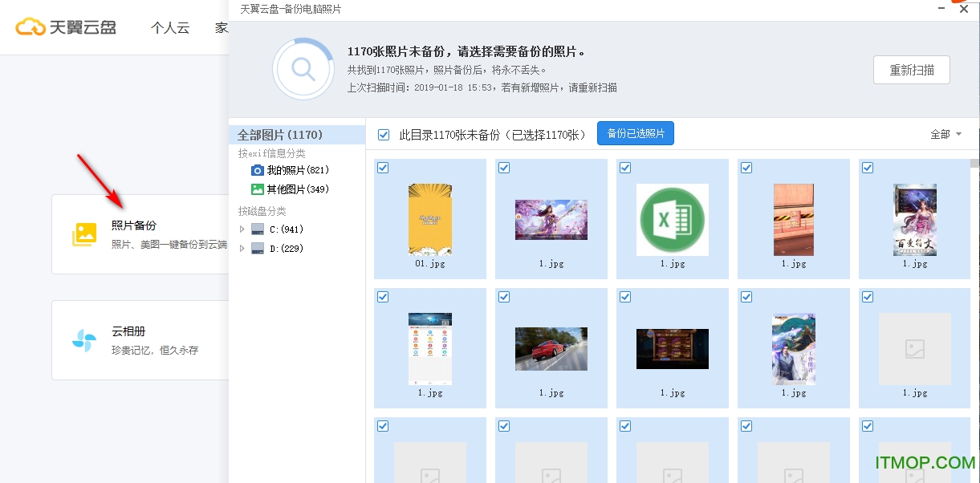Click the 按磁盘分类 heading
The image size is (980, 483).
coord(262,211)
